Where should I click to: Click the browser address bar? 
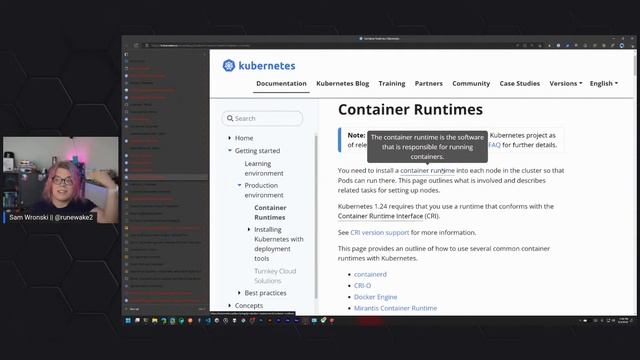327,45
